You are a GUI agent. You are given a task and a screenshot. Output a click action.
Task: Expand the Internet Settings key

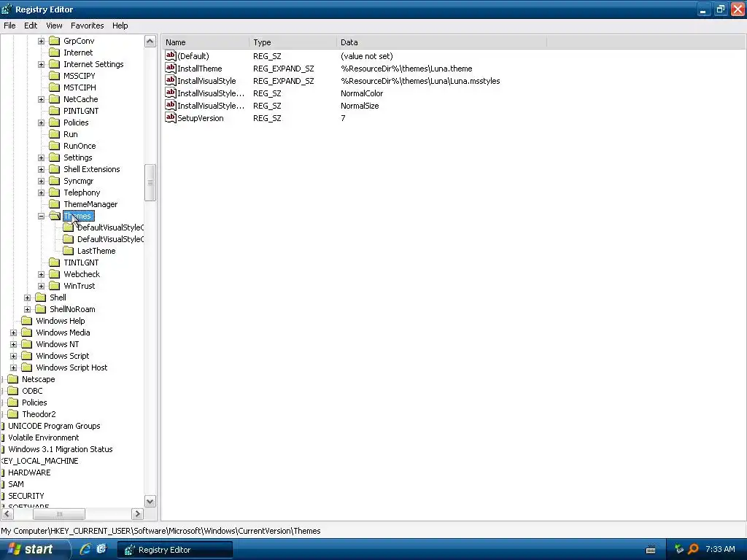(x=41, y=64)
